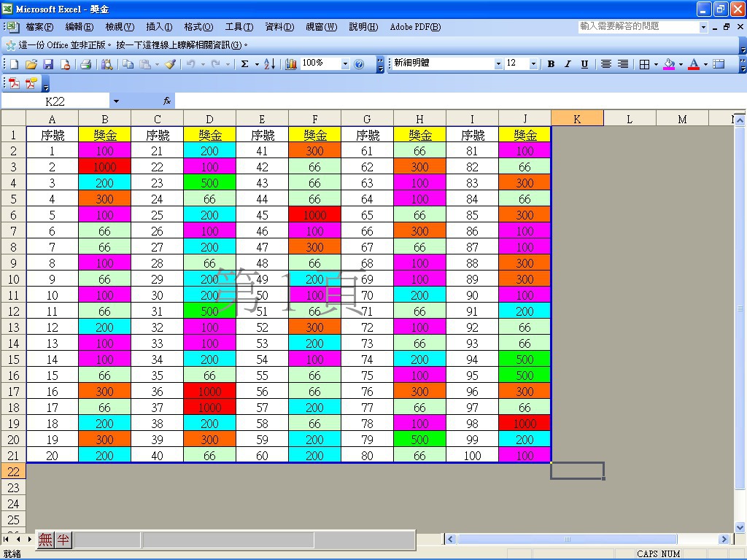
Task: Select cell B3 containing 1000
Action: click(104, 167)
